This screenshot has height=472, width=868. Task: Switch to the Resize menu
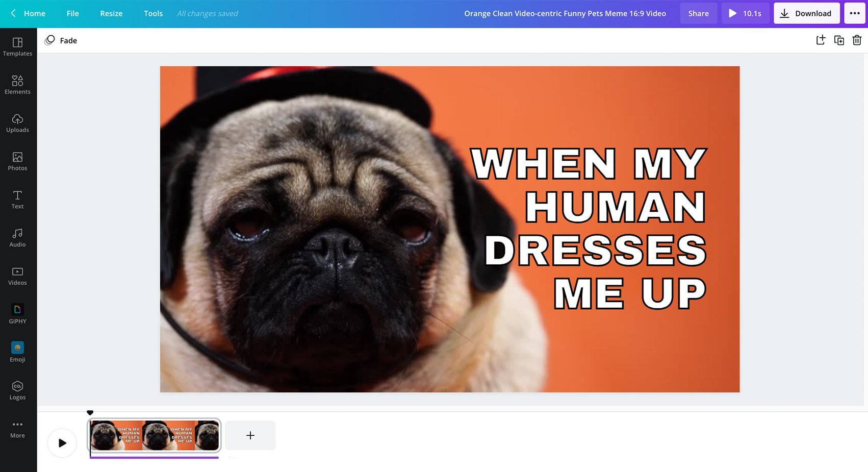[111, 13]
